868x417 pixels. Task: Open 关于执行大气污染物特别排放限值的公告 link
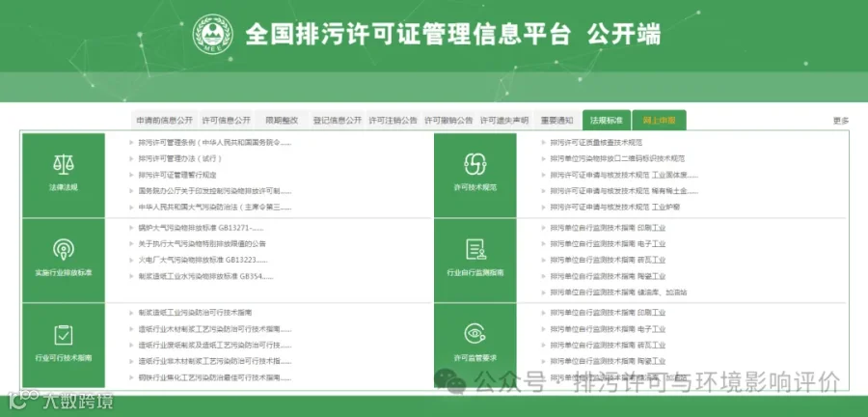pos(203,243)
